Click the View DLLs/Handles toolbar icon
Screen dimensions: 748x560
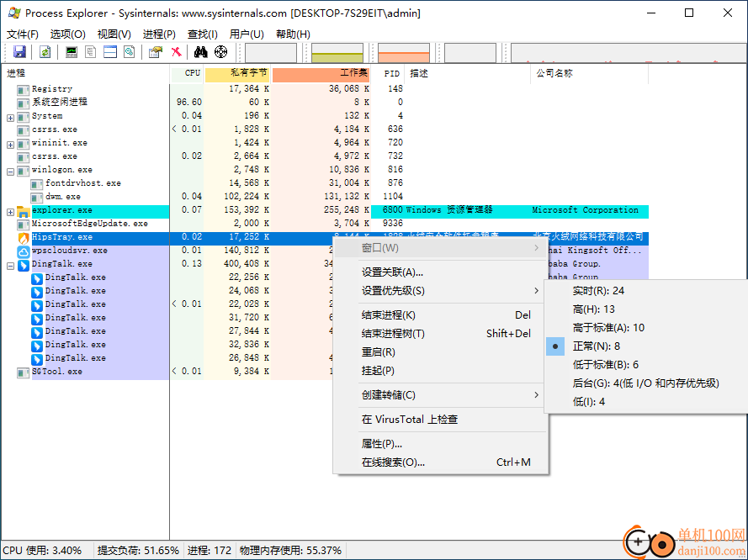[x=130, y=51]
